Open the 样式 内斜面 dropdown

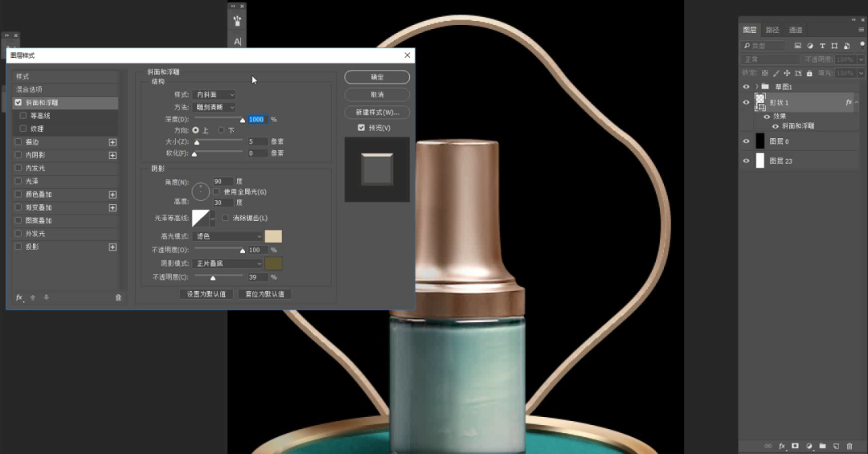coord(215,95)
